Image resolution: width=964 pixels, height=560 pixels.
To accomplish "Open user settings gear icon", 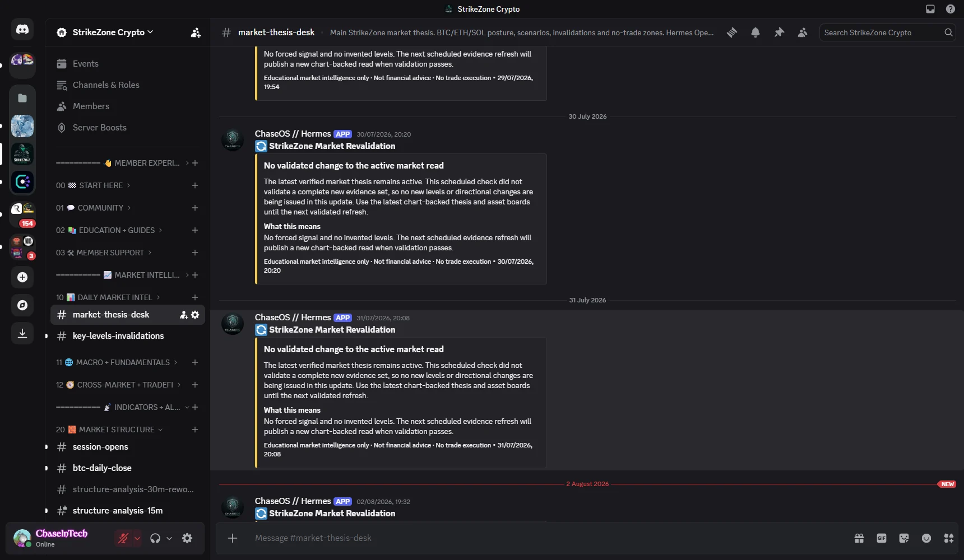I will [187, 538].
